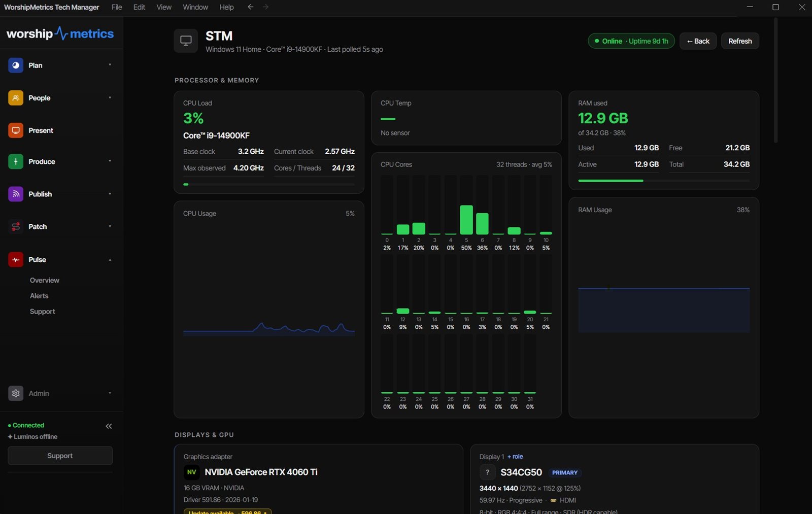The image size is (812, 514).
Task: Click the Patch sidebar icon
Action: coord(16,227)
